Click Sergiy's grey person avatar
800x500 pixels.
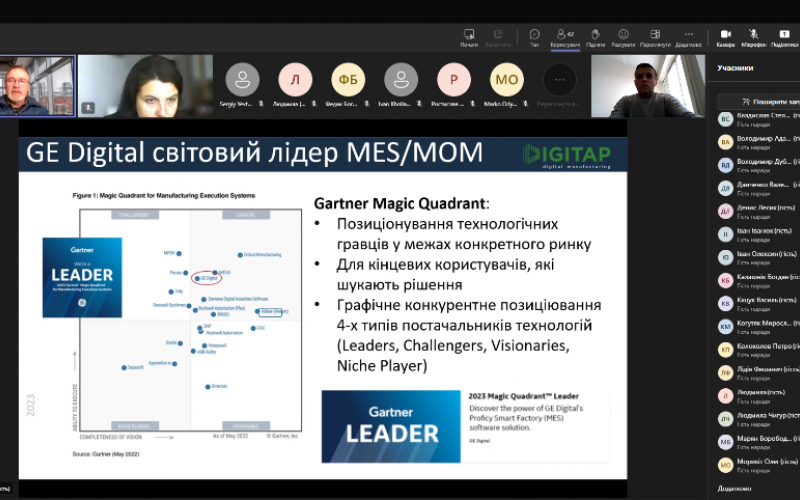pyautogui.click(x=242, y=80)
